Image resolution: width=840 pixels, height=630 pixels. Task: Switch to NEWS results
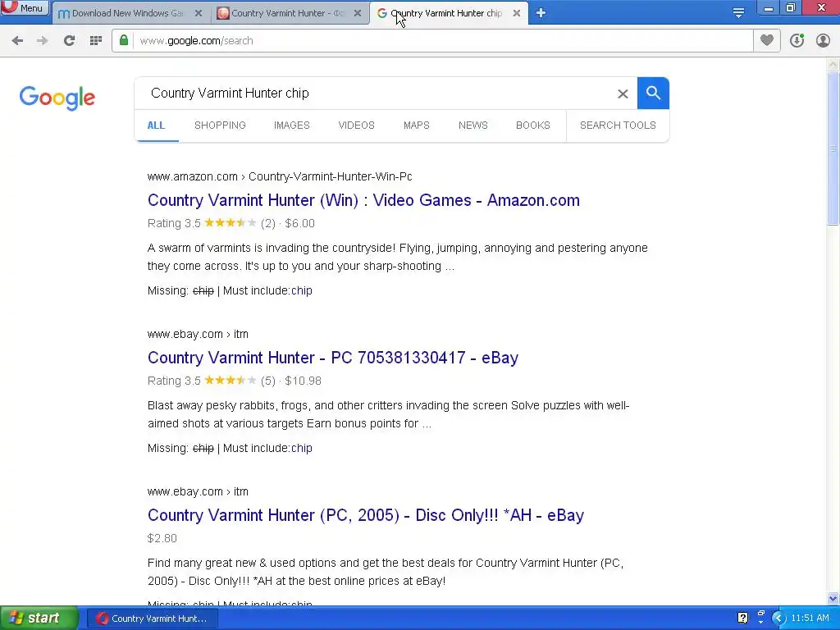coord(473,126)
